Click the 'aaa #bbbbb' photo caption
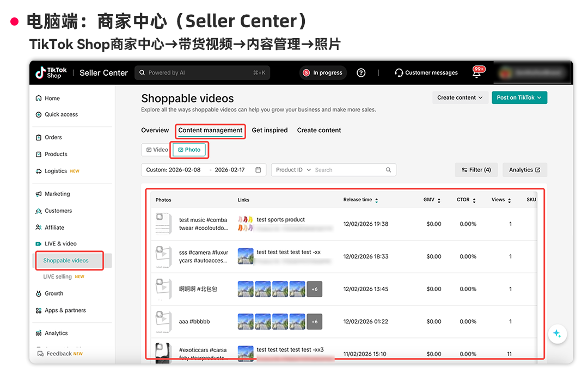The height and width of the screenshot is (375, 588). pyautogui.click(x=194, y=322)
